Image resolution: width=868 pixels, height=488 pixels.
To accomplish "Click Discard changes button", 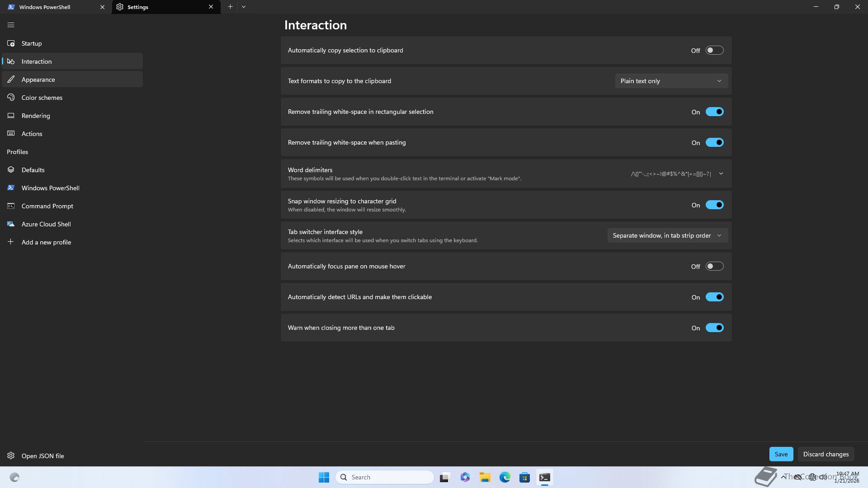I will (826, 454).
